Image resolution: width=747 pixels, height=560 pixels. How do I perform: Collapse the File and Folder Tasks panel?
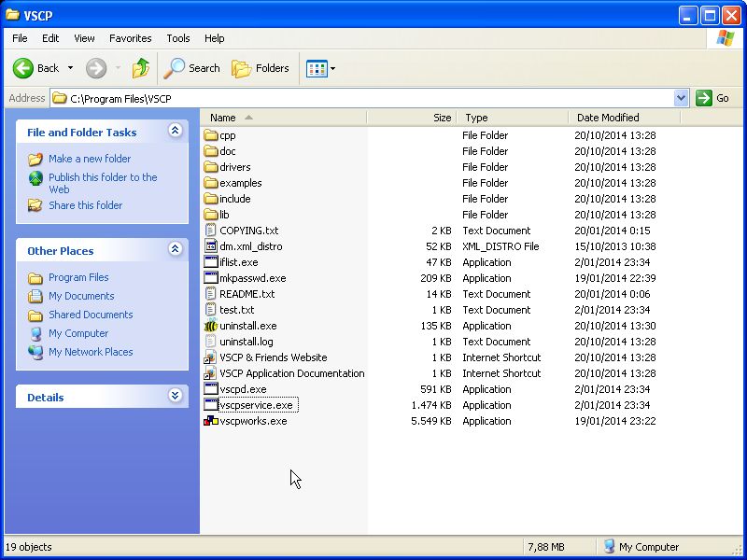(x=175, y=132)
